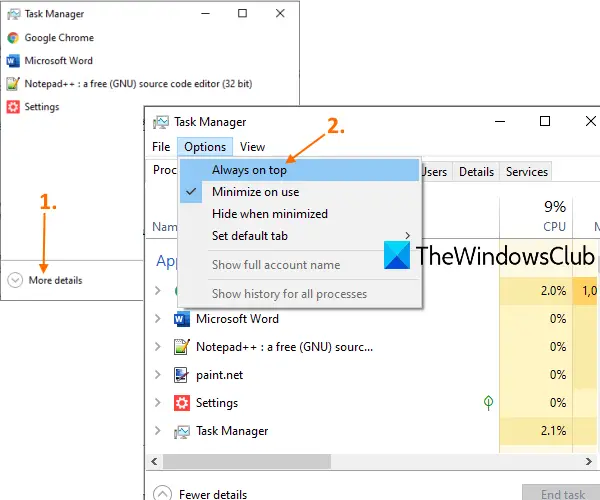Expand the Settings process row
This screenshot has height=500, width=600.
tap(158, 402)
